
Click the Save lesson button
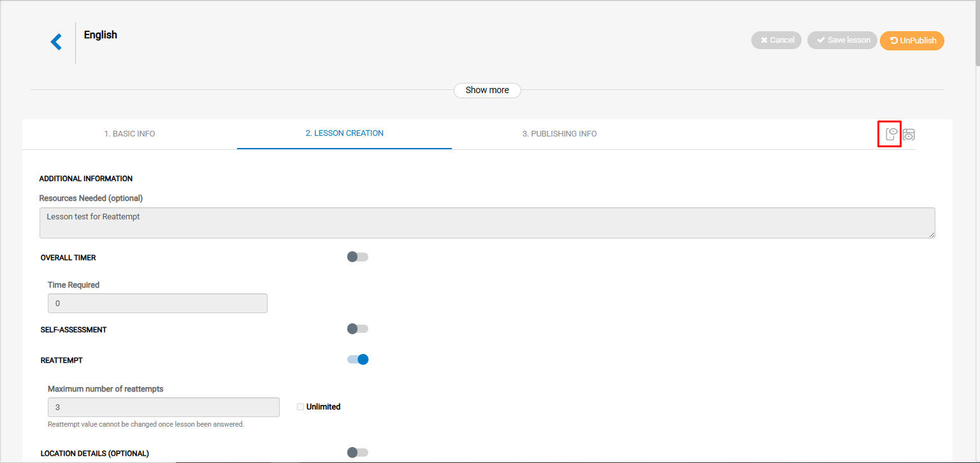pyautogui.click(x=842, y=40)
